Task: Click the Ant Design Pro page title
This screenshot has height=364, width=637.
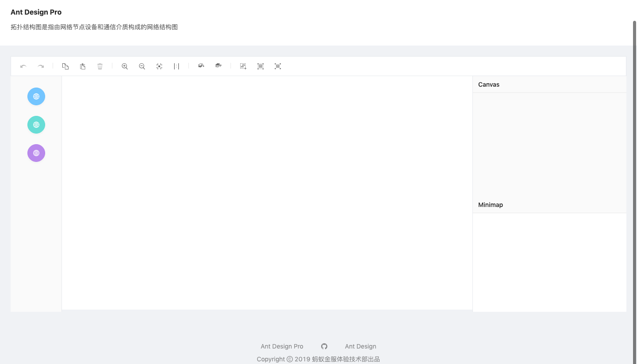Action: pyautogui.click(x=36, y=12)
